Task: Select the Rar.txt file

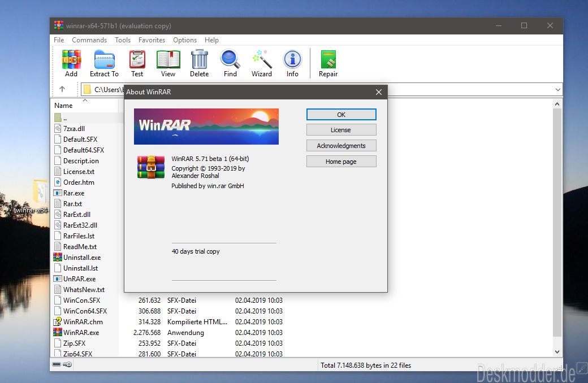Action: 72,204
